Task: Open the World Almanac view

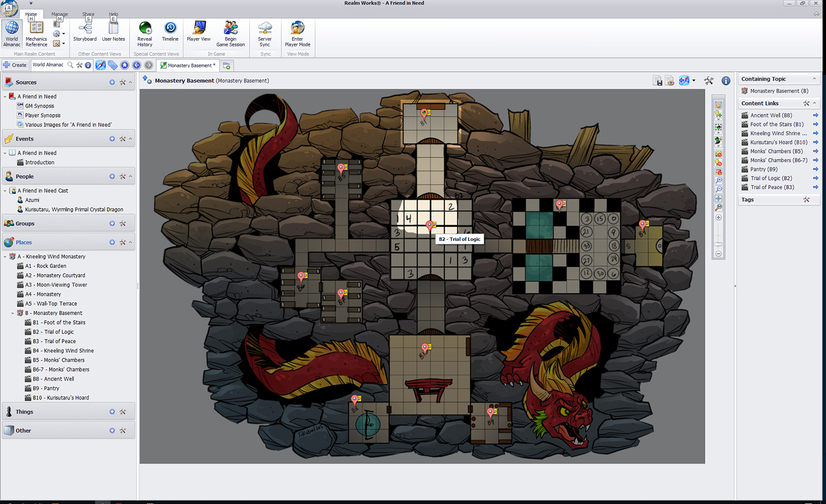Action: point(12,34)
